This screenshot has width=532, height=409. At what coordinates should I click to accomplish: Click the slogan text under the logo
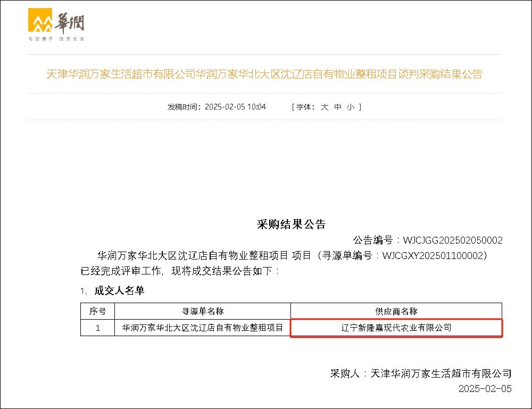56,39
